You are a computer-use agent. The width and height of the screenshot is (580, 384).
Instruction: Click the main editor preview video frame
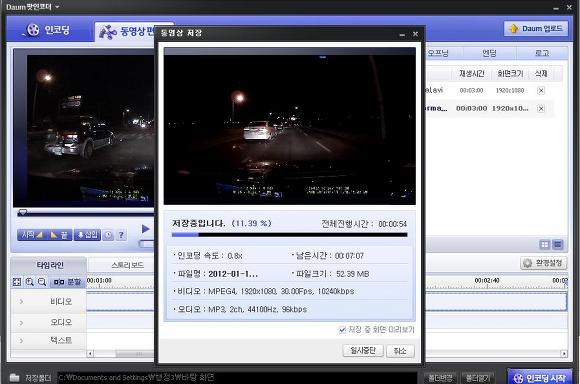click(84, 128)
